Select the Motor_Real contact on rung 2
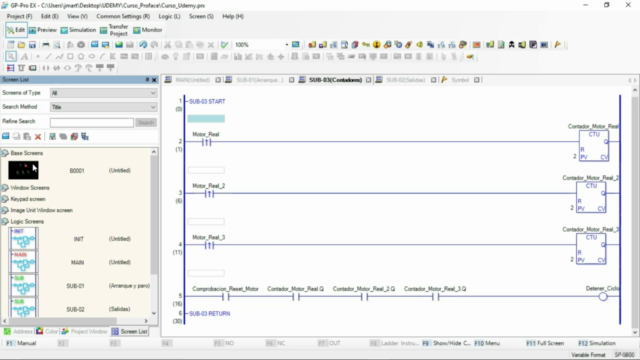 (x=207, y=142)
